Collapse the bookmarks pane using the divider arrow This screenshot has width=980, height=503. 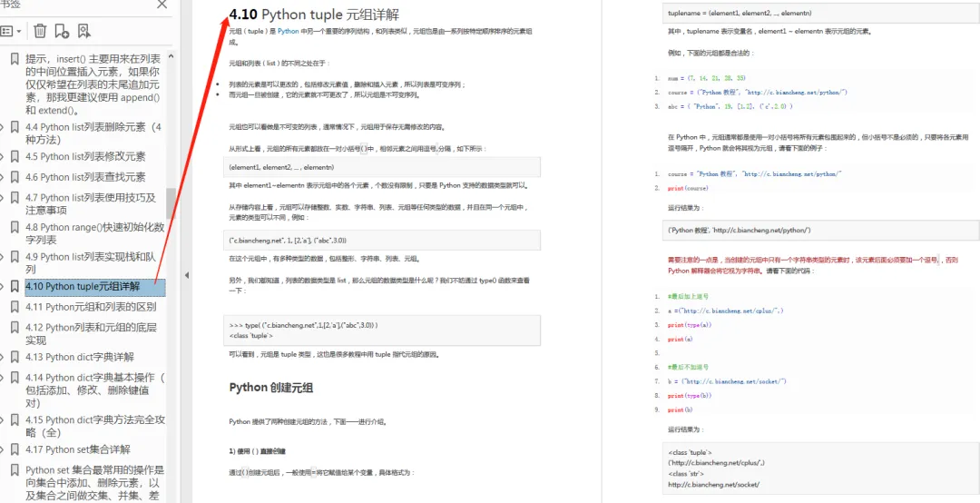[186, 274]
